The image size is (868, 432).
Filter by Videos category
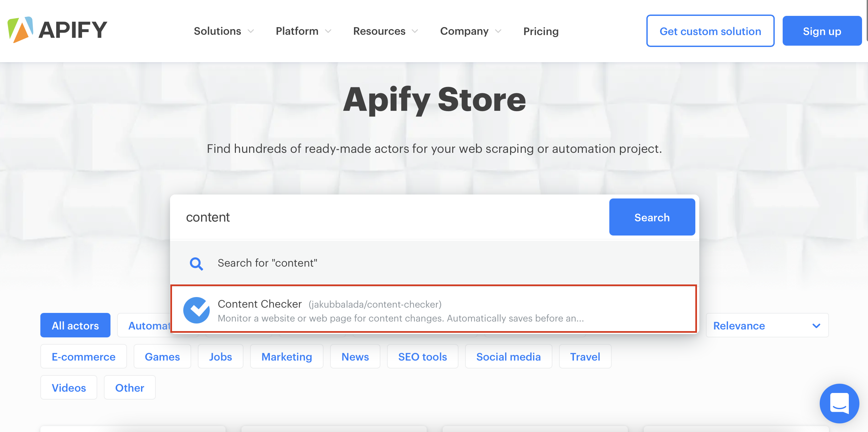click(69, 387)
